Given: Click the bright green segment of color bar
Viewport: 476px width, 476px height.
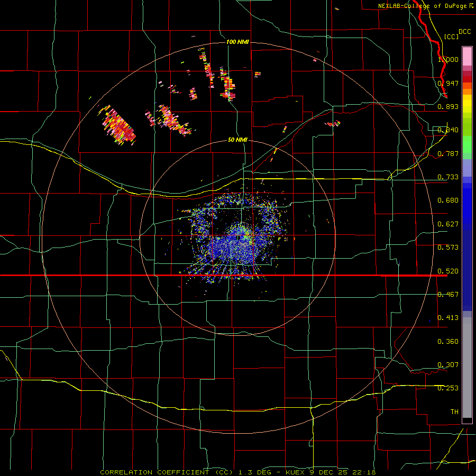Looking at the screenshot, I should pyautogui.click(x=467, y=144).
